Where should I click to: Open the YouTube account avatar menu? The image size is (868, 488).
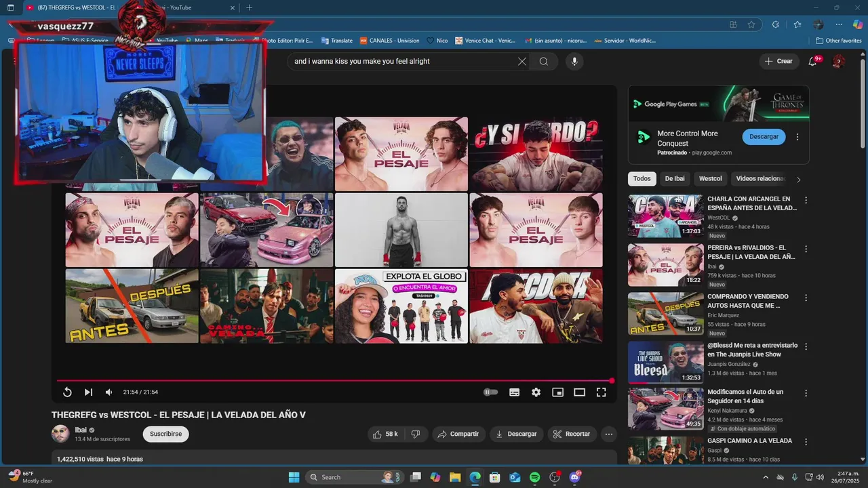tap(838, 62)
